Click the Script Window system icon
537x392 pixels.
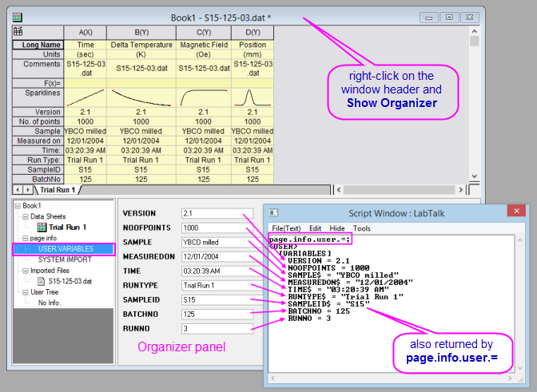coord(274,213)
